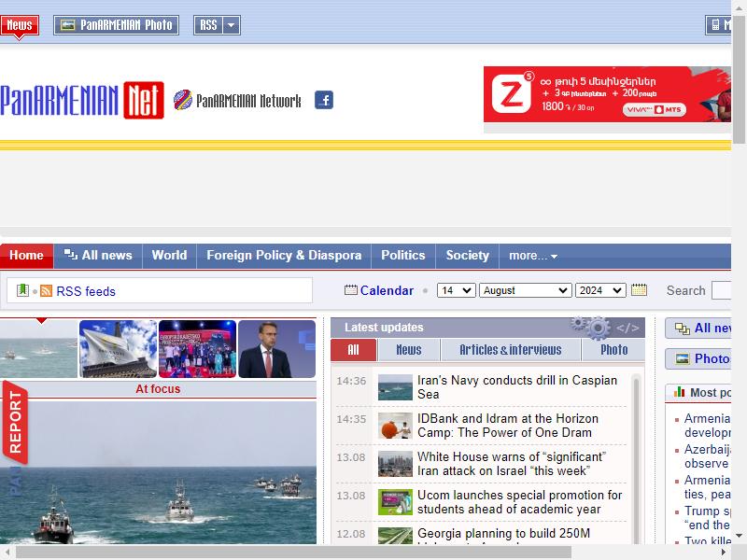Screen dimensions: 747x560
Task: Open Ucom launches special promotion article
Action: pyautogui.click(x=520, y=502)
